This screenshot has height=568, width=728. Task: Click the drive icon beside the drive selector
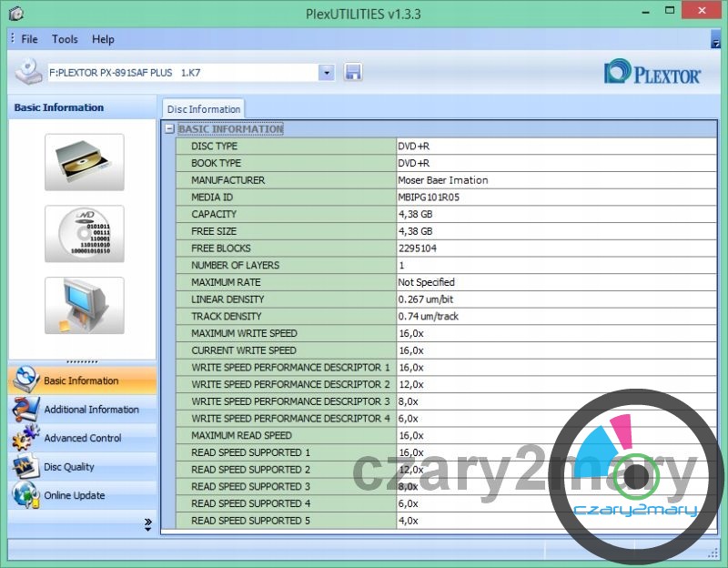[28, 72]
